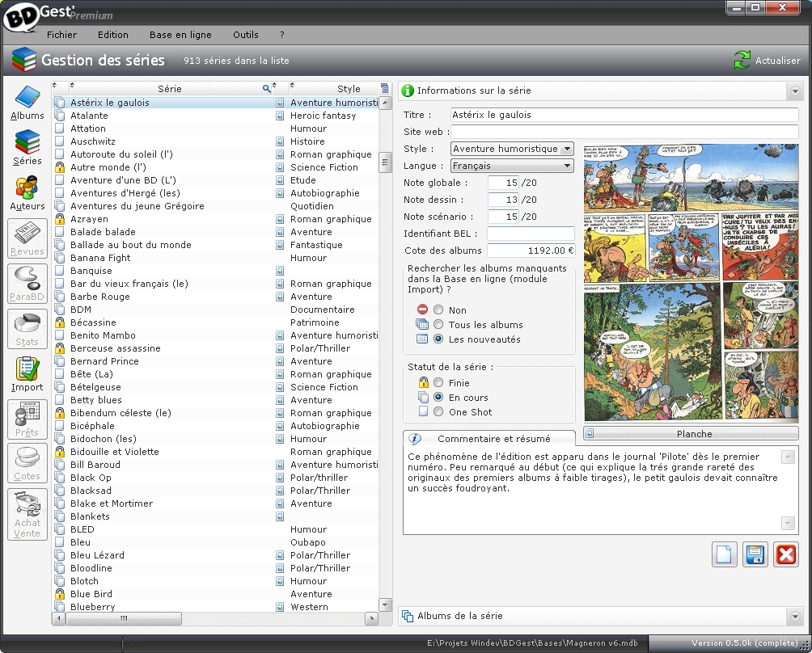Click the Planche button
The height and width of the screenshot is (653, 812).
click(691, 434)
